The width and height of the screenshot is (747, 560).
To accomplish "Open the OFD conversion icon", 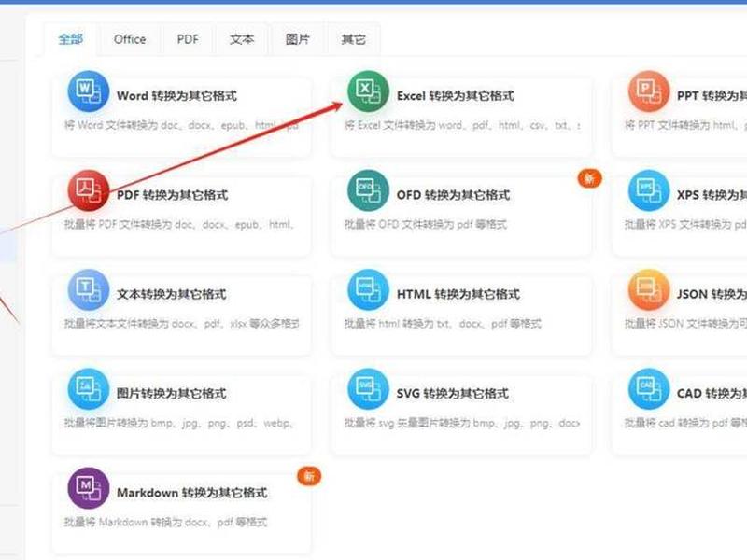I will point(368,190).
